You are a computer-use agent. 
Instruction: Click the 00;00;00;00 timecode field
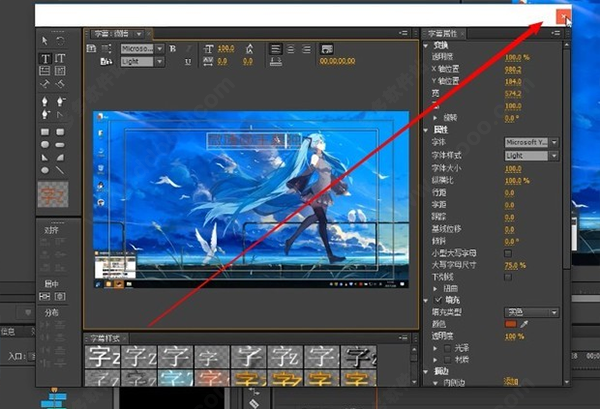(337, 61)
